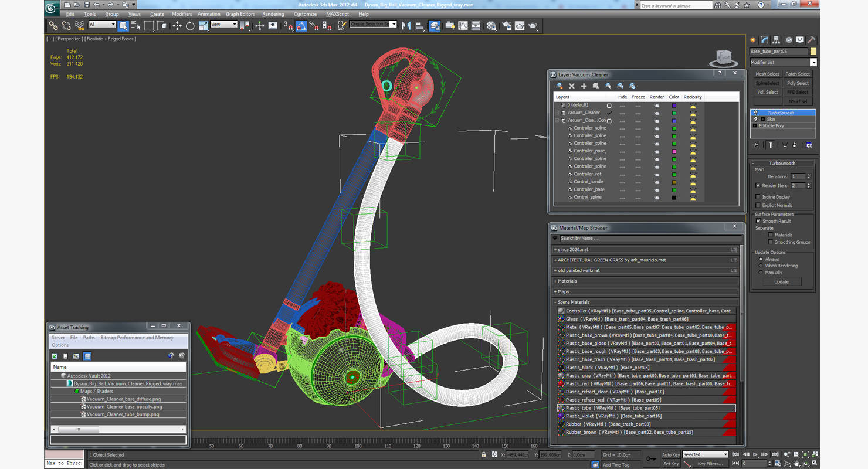The width and height of the screenshot is (868, 469).
Task: Check Separate by Smoothing Groups
Action: coord(770,242)
